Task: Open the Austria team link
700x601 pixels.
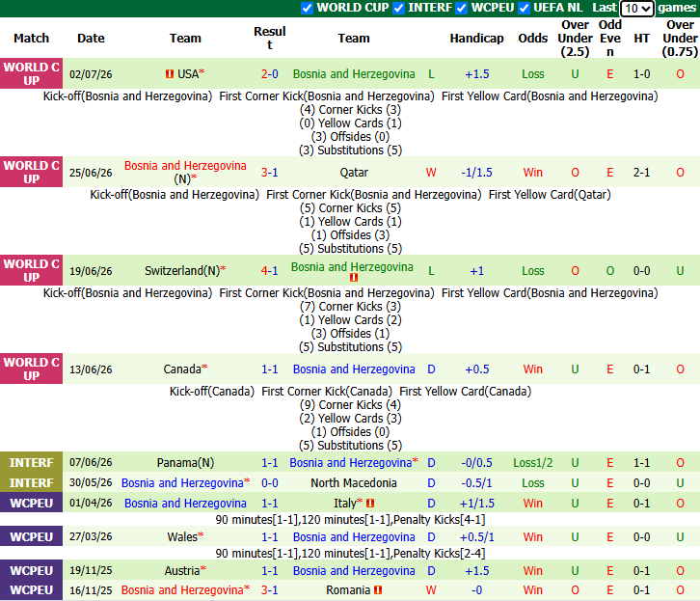Action: click(x=181, y=571)
